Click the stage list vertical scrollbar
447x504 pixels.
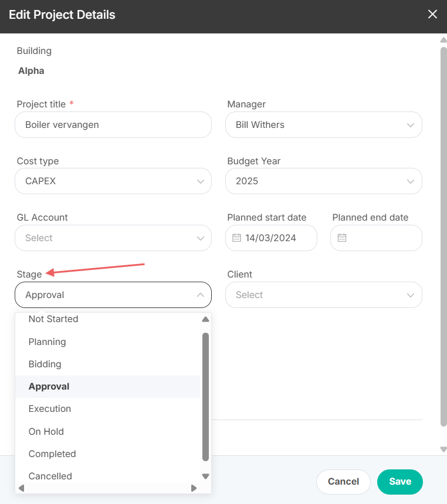pos(206,397)
